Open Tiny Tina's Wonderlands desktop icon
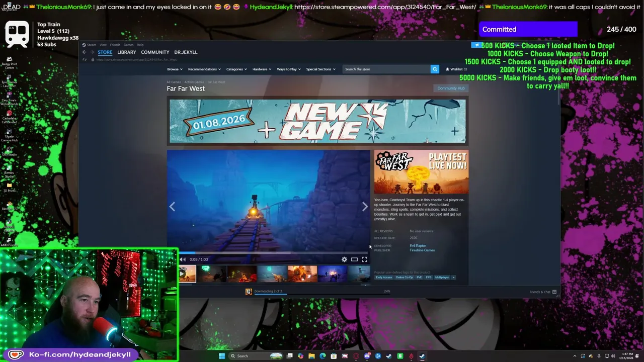Screen dimensions: 644x362 tap(9, 99)
